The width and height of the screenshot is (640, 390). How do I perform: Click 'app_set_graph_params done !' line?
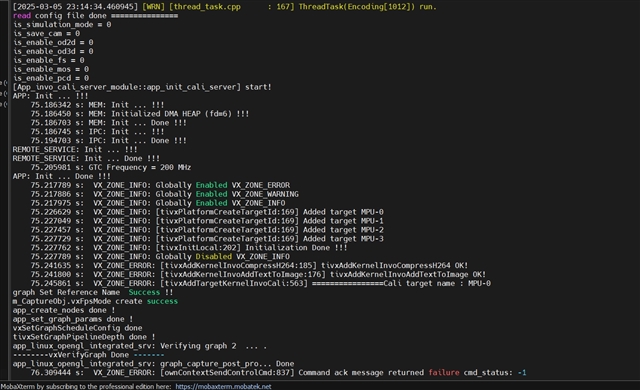tap(73, 319)
